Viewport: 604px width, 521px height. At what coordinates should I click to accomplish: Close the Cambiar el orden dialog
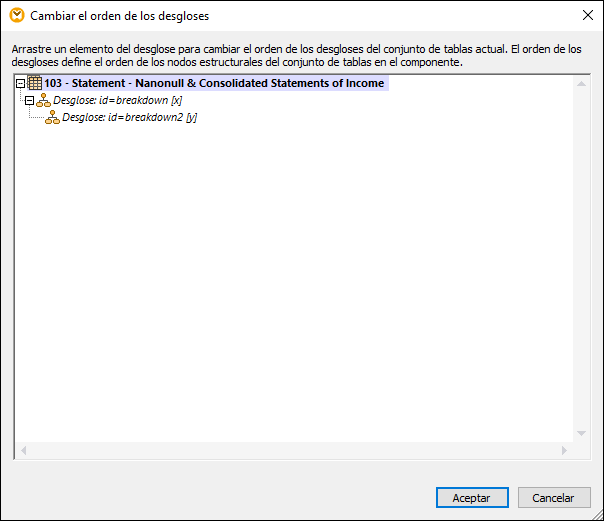click(587, 16)
